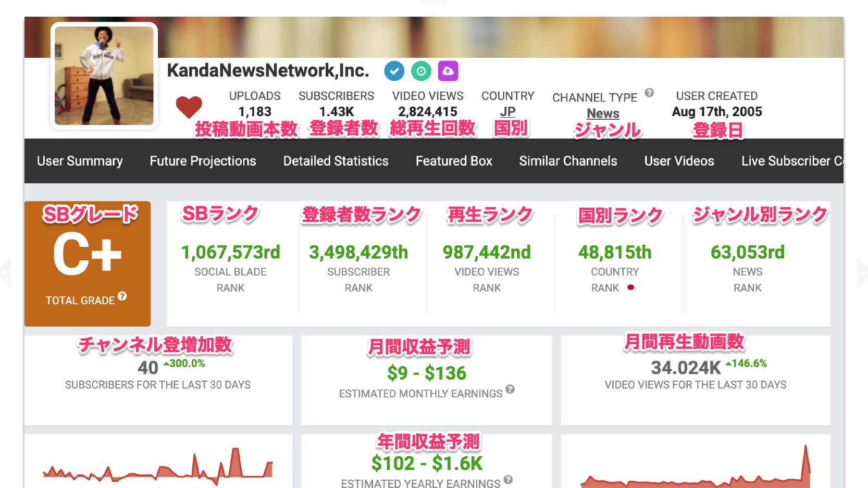Click the blue verified checkmark badge

point(394,71)
